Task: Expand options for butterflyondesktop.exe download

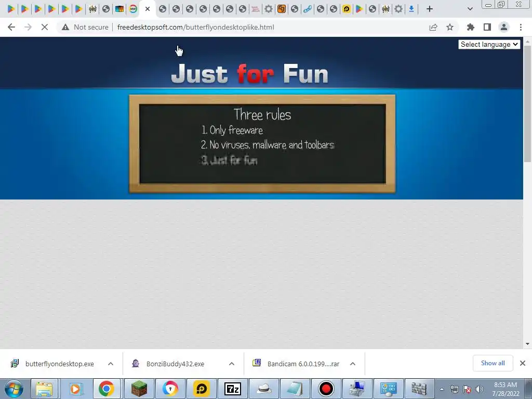Action: pyautogui.click(x=111, y=364)
